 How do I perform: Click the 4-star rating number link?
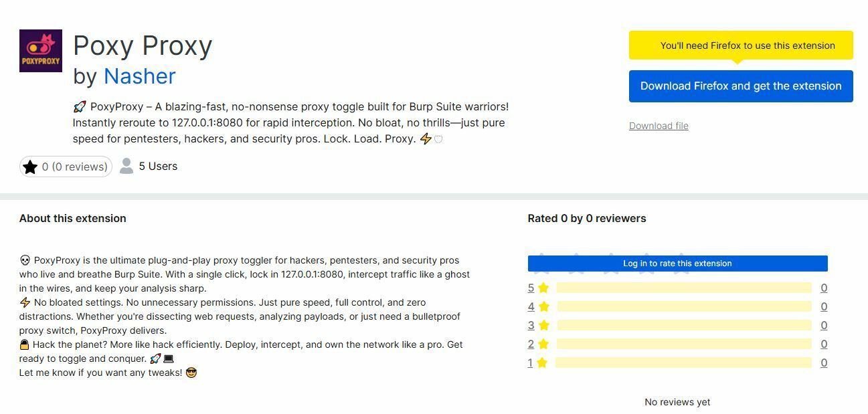click(531, 307)
